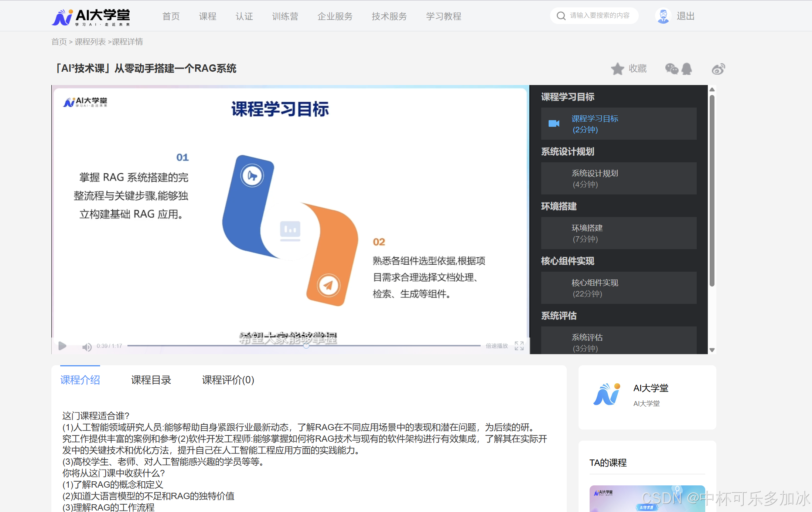
Task: Open the 训练营 menu item
Action: tap(285, 16)
